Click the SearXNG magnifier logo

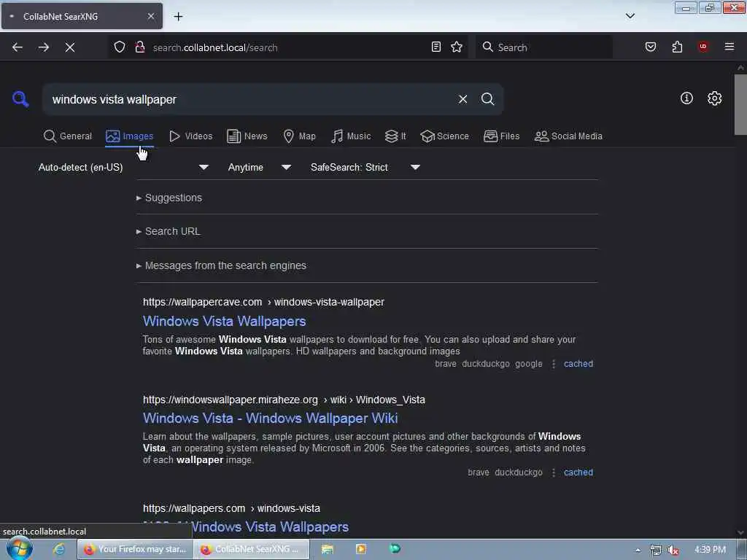coord(20,99)
